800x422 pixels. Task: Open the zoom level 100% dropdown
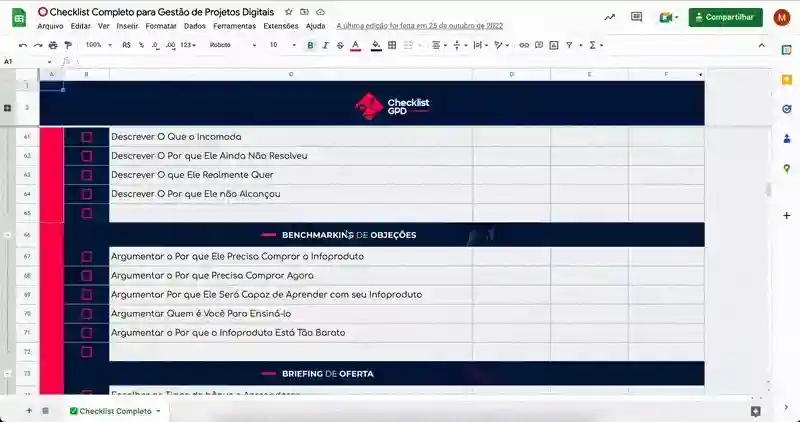98,45
